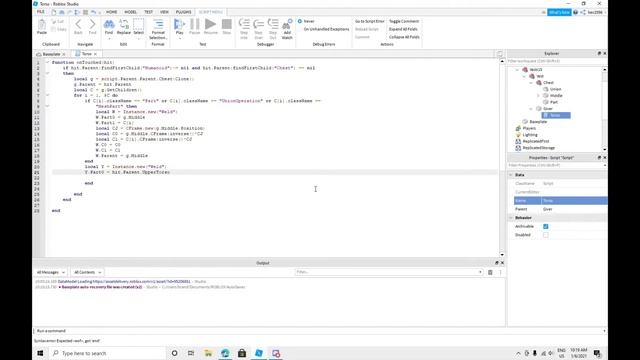Viewport: 640px width, 360px height.
Task: Click Go to Script Error
Action: [369, 21]
